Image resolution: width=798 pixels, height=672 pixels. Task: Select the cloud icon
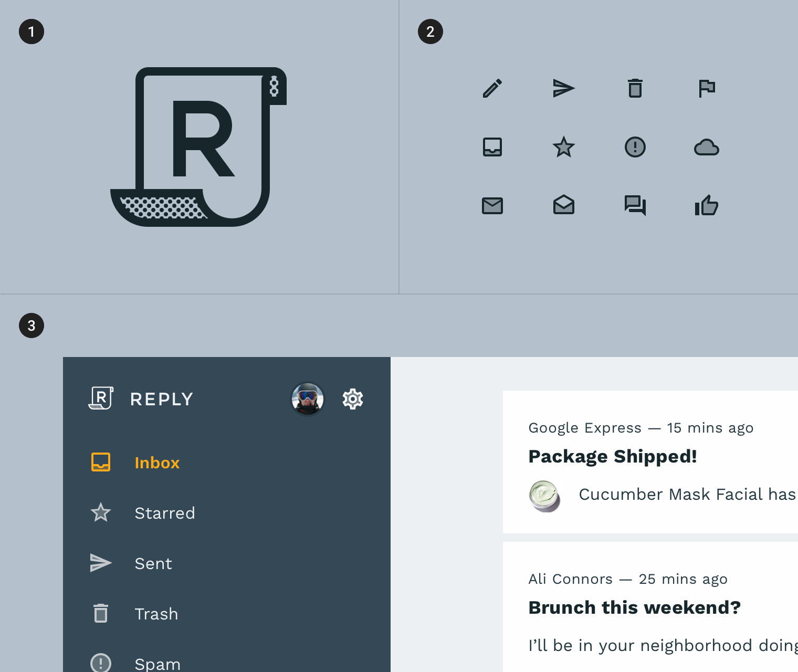(707, 148)
